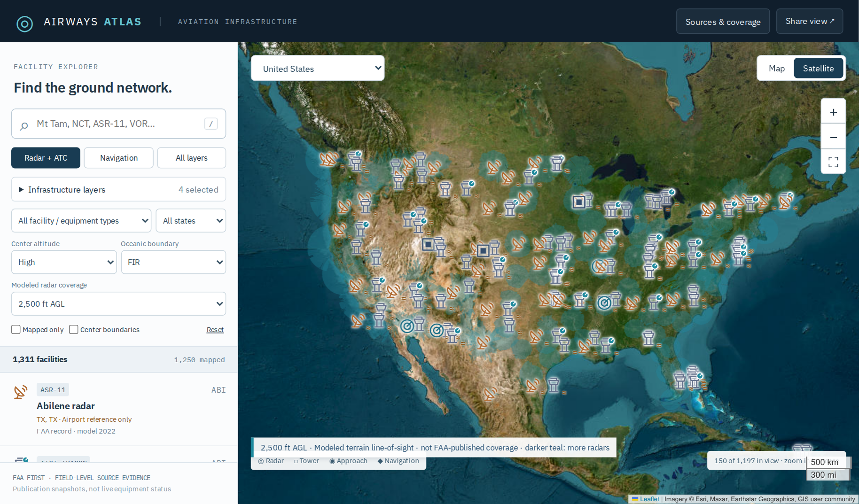
Task: Switch basemap to Map
Action: click(776, 69)
